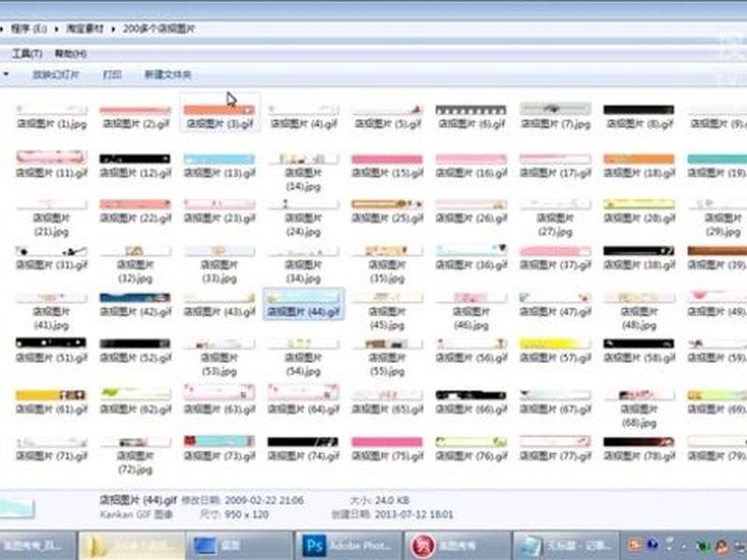Select the 店招图片 (1).jpg file thumbnail
Viewport: 747px width, 560px height.
[51, 110]
